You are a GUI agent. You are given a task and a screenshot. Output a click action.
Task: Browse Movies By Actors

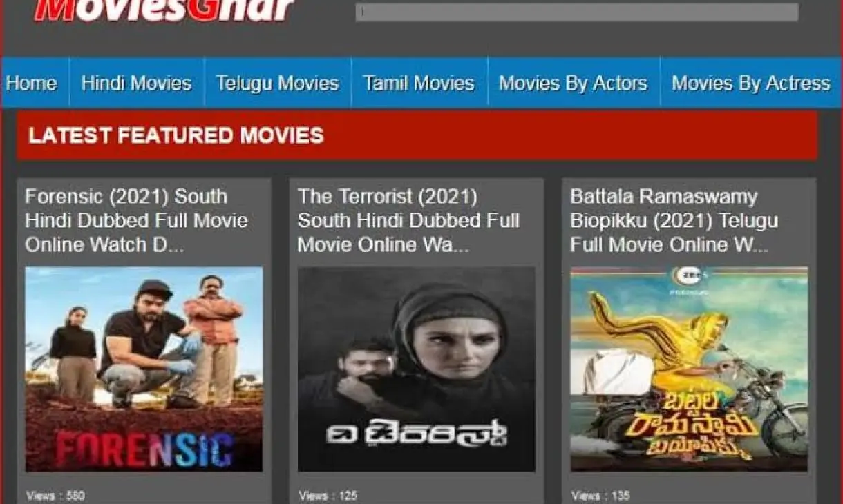click(x=573, y=84)
